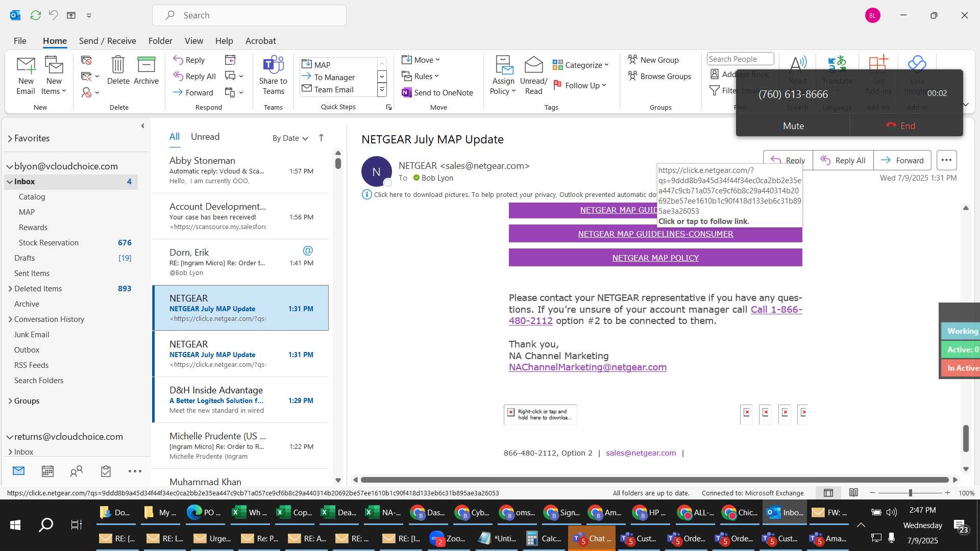
Task: Click the reading pane horizontal scrollbar
Action: point(655,480)
